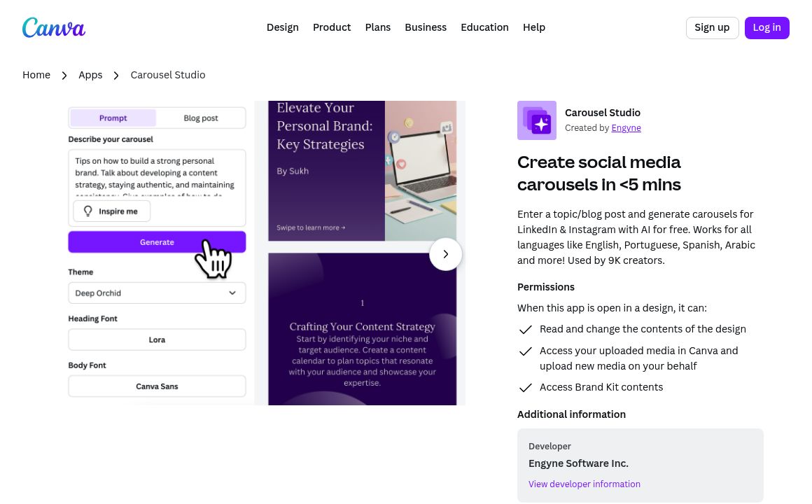Open the Plans menu item
The height and width of the screenshot is (504, 812).
point(377,27)
